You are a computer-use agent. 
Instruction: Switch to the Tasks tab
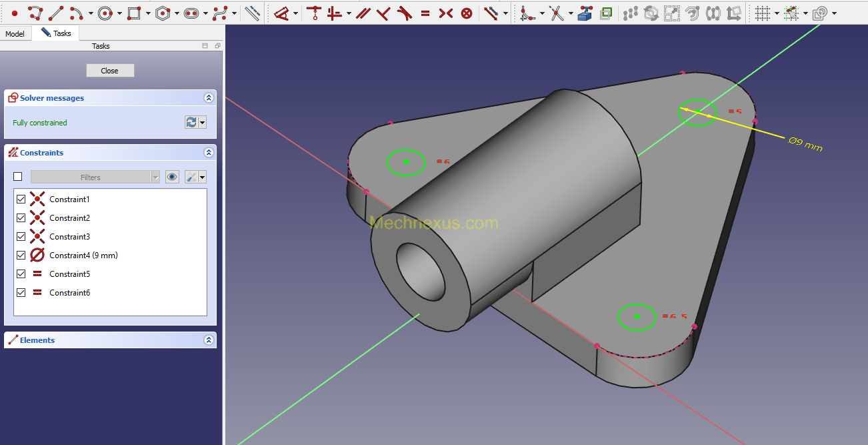pos(56,33)
